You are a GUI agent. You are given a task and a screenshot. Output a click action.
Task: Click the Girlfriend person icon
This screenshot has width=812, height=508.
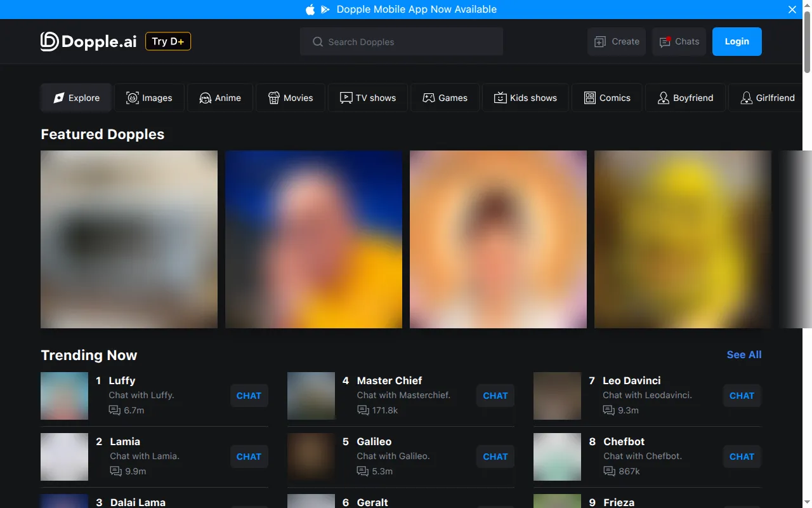coord(747,98)
